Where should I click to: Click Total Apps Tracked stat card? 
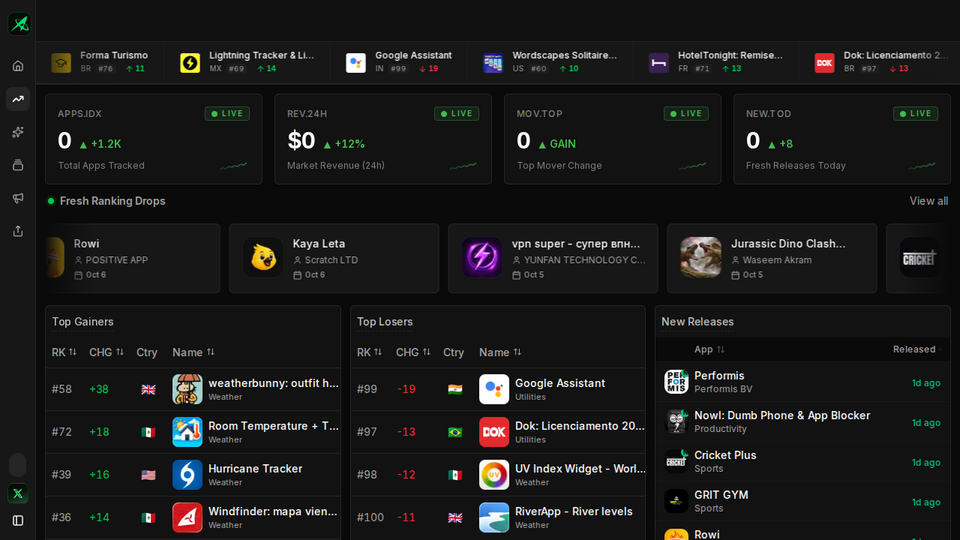pyautogui.click(x=154, y=139)
